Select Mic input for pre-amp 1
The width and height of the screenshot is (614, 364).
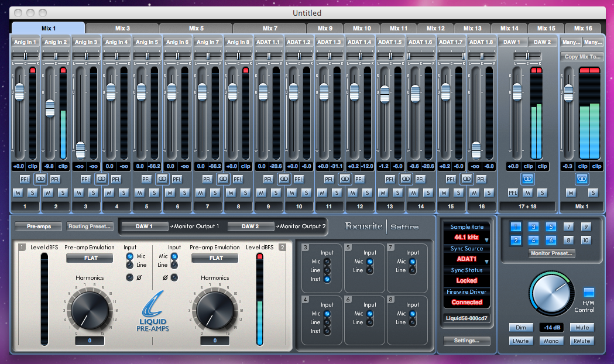tap(129, 256)
